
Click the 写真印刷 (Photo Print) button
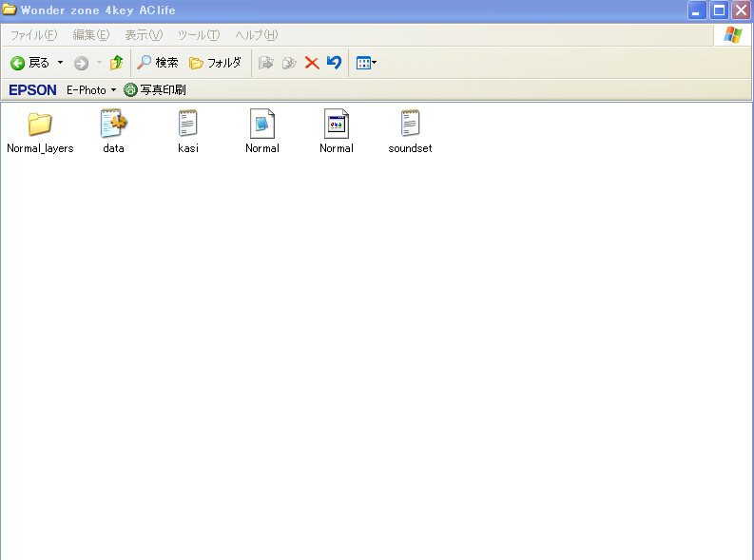click(x=155, y=90)
